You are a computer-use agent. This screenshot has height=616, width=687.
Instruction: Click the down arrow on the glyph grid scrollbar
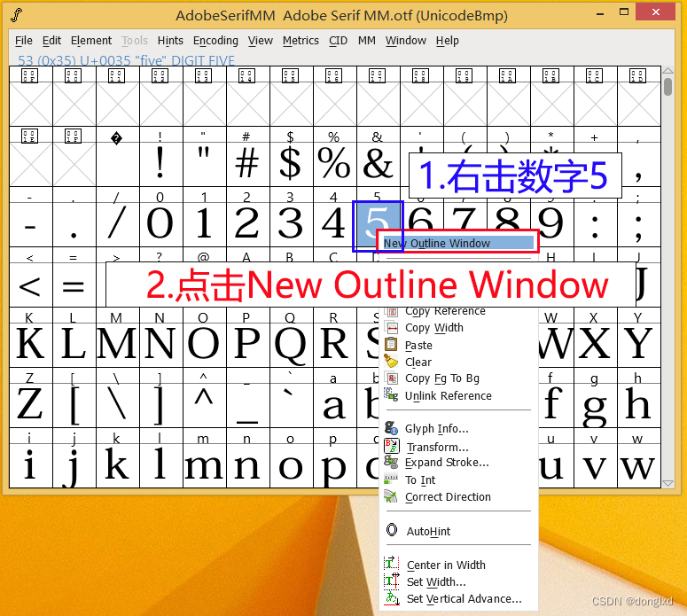(x=667, y=483)
